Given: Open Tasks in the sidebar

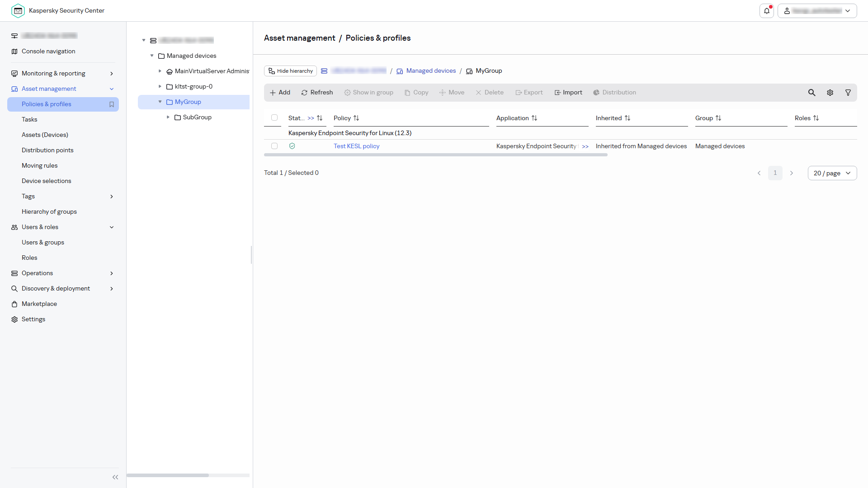Looking at the screenshot, I should coord(29,120).
